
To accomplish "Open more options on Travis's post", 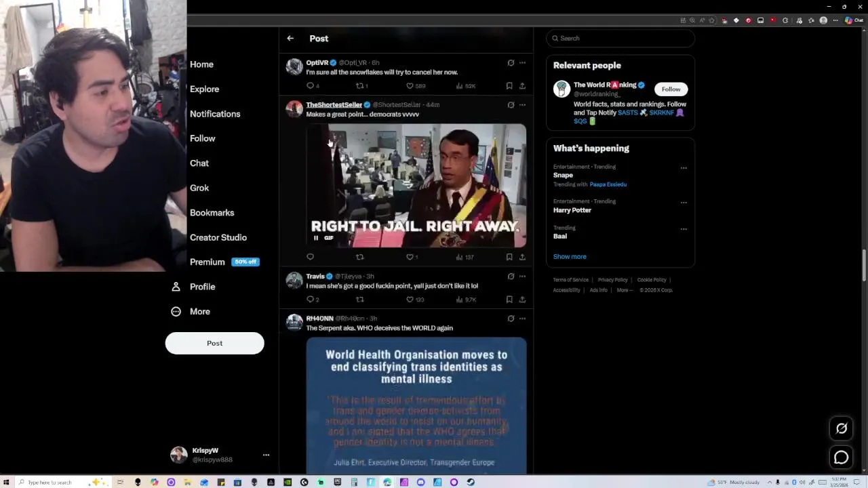I will [x=522, y=277].
